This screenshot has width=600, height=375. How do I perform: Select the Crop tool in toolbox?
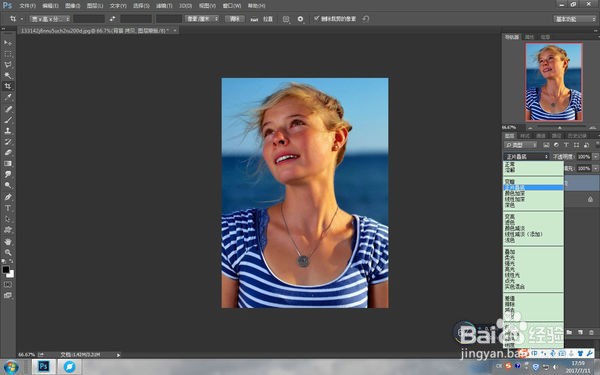[8, 86]
